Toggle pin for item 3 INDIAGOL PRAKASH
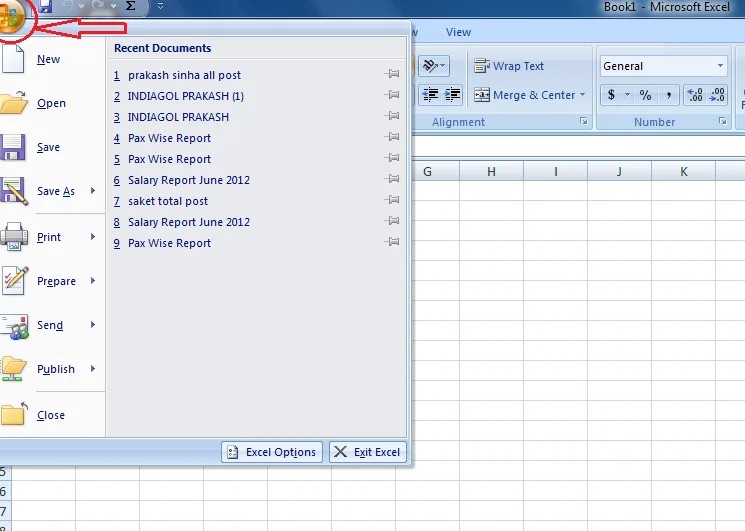The width and height of the screenshot is (745, 531). tap(392, 115)
